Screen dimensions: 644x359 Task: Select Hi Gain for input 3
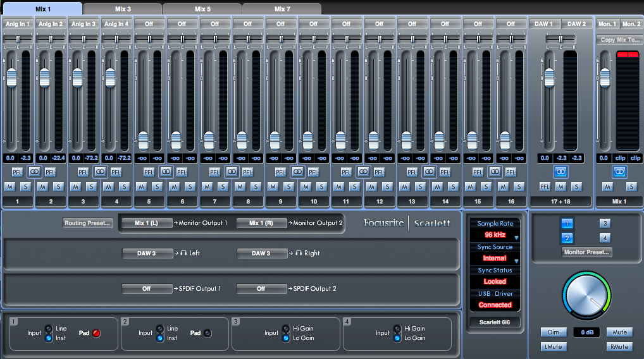(x=285, y=329)
